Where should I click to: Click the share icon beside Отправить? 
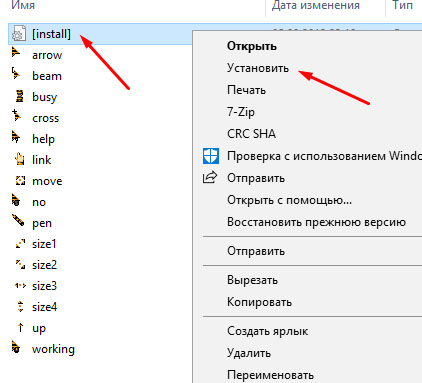tap(210, 177)
